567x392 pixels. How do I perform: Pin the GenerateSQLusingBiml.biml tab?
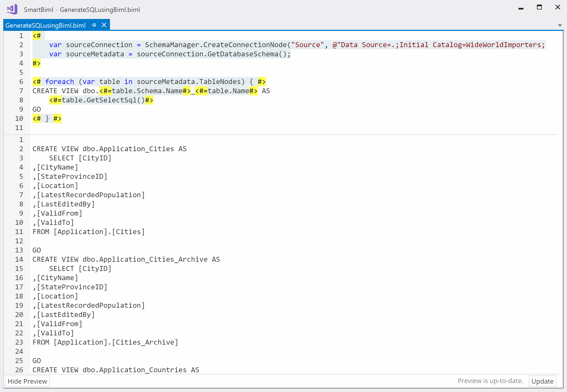point(94,25)
